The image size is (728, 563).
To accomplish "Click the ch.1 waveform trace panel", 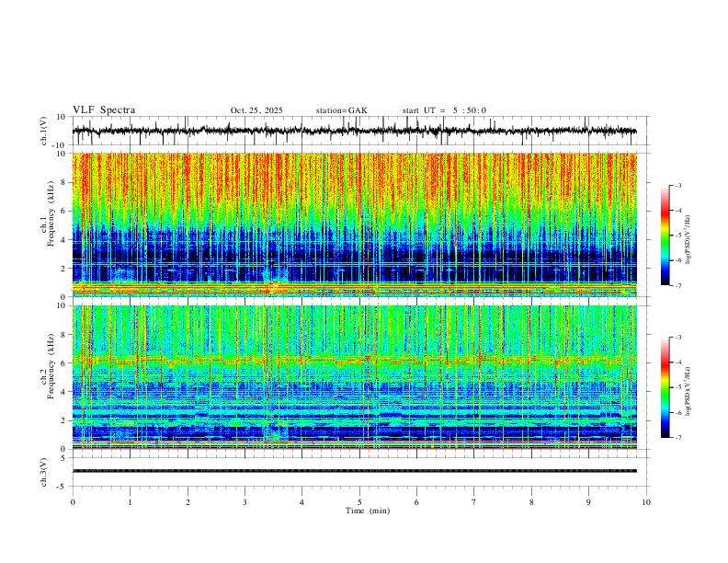I will point(361,131).
